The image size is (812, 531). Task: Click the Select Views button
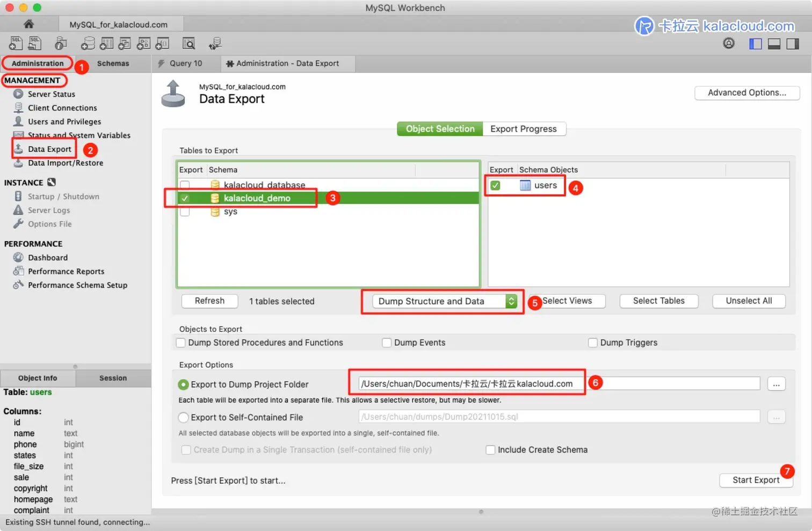coord(567,301)
